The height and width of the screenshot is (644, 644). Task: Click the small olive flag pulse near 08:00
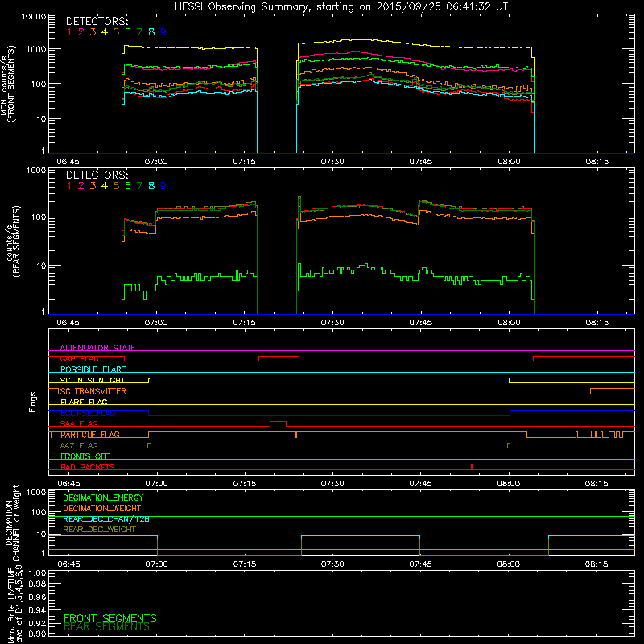(x=509, y=445)
